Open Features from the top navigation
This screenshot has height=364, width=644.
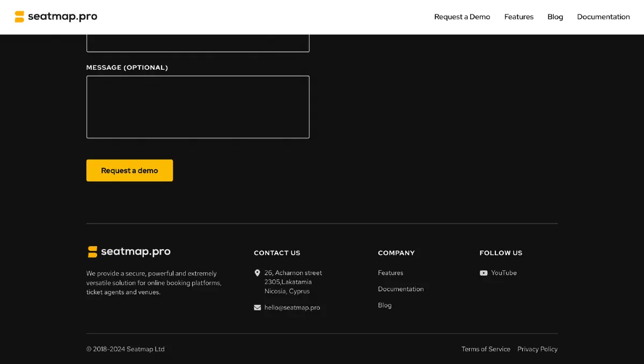(x=518, y=17)
